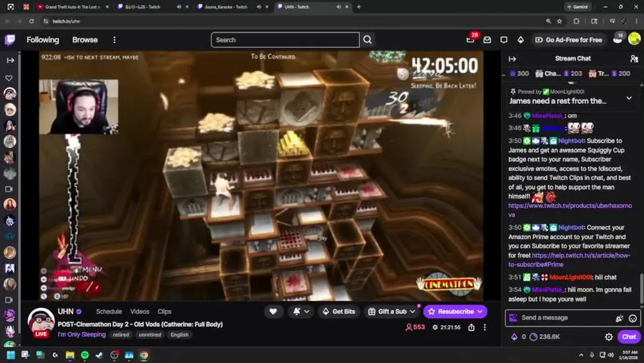Expand the left followed channels sidebar
The width and height of the screenshot is (644, 363).
point(10,60)
